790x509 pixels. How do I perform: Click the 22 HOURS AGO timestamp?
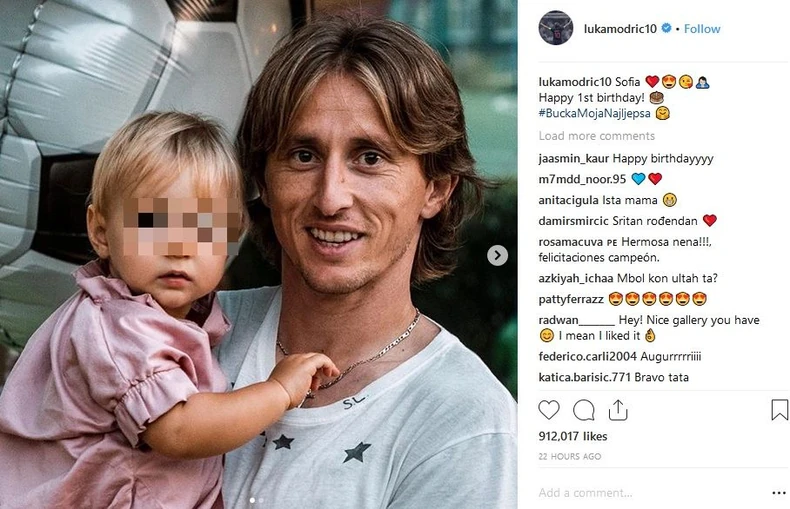click(x=570, y=457)
